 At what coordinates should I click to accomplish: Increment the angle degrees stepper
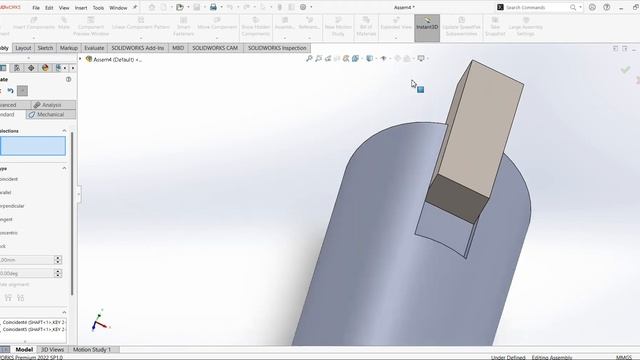(x=58, y=271)
